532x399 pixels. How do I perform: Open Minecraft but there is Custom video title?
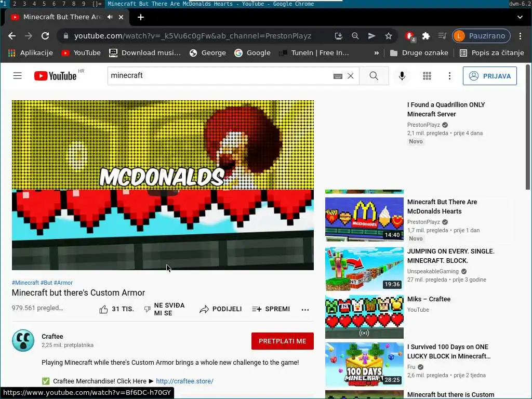(450, 395)
